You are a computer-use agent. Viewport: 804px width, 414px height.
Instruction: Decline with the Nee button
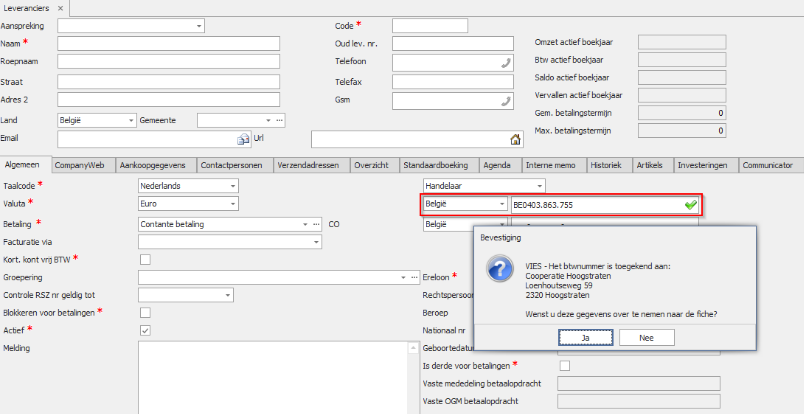(647, 338)
